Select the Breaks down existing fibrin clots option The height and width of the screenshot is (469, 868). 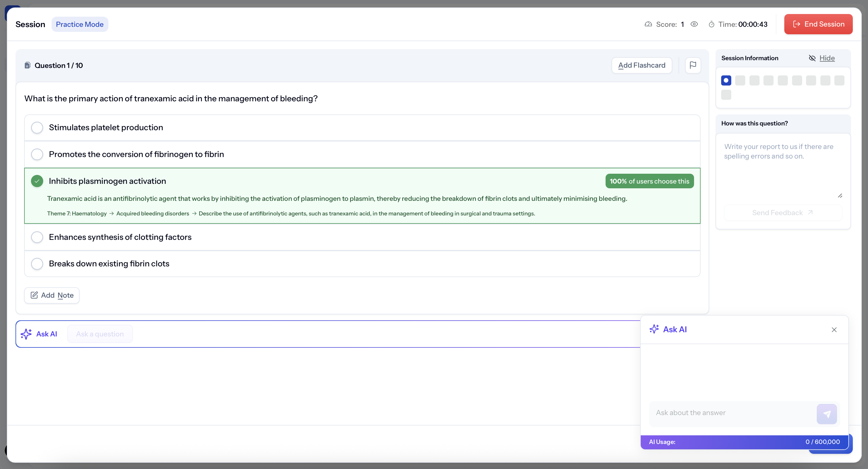pos(37,264)
